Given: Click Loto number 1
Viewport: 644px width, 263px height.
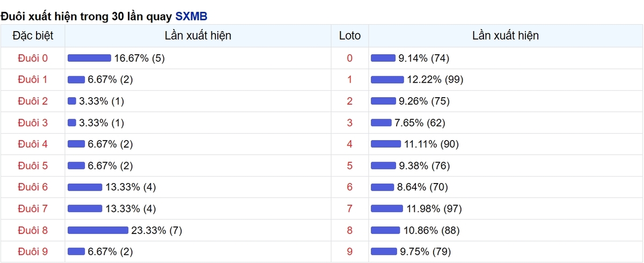Looking at the screenshot, I should click(350, 79).
